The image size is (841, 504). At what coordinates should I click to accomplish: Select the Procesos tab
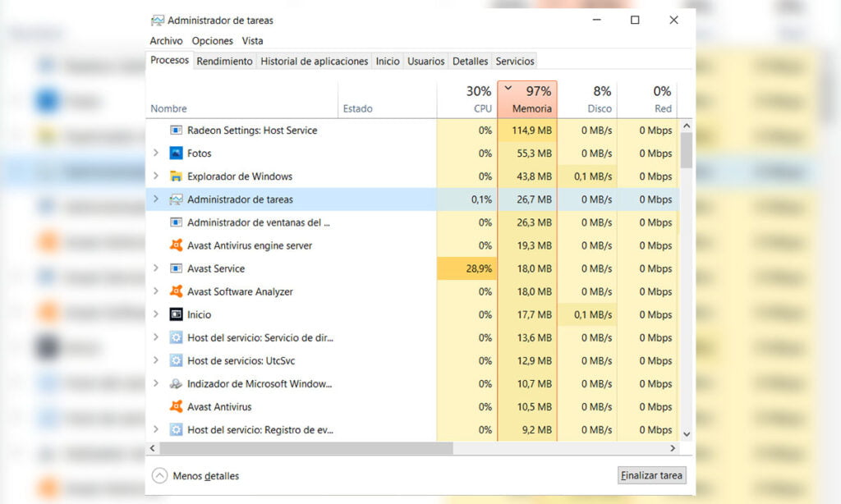(169, 60)
